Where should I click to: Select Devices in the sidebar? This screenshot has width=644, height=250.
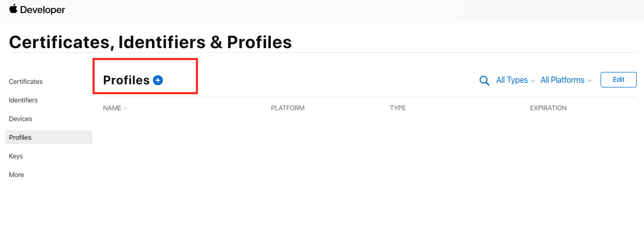coord(21,119)
